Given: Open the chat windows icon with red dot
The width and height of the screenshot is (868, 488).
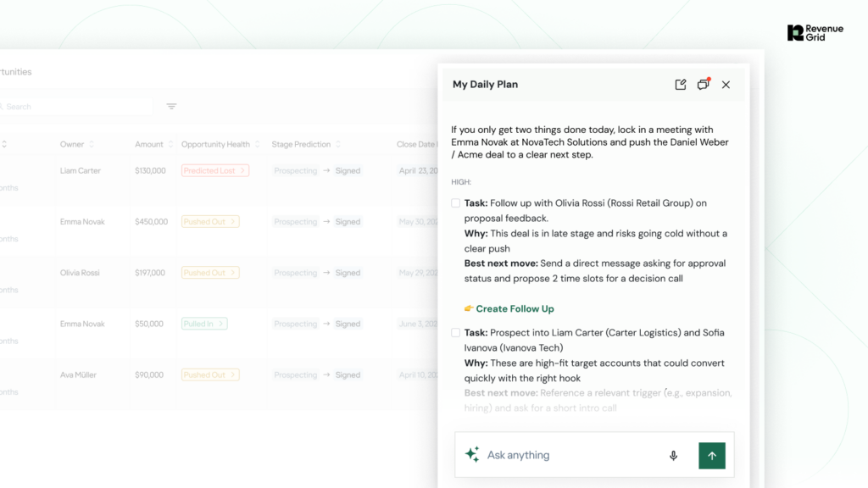Looking at the screenshot, I should (703, 85).
